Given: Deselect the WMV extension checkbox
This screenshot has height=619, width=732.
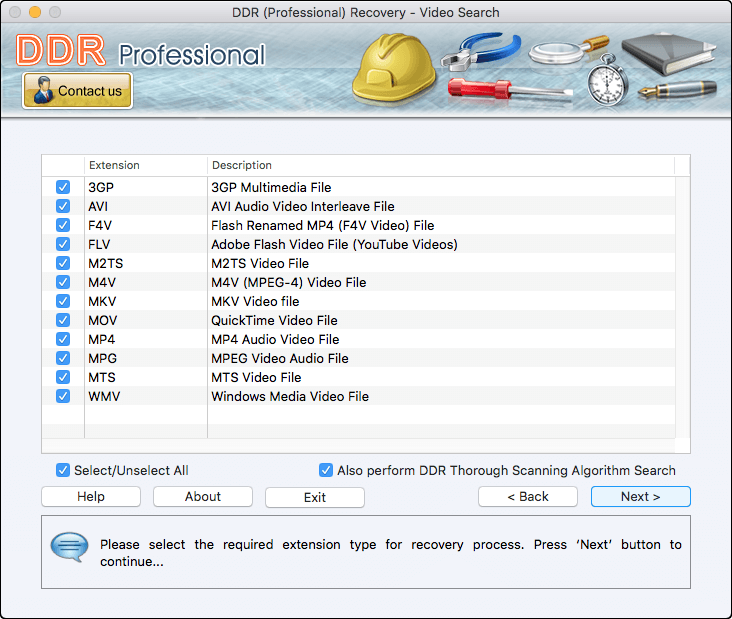Looking at the screenshot, I should 63,396.
